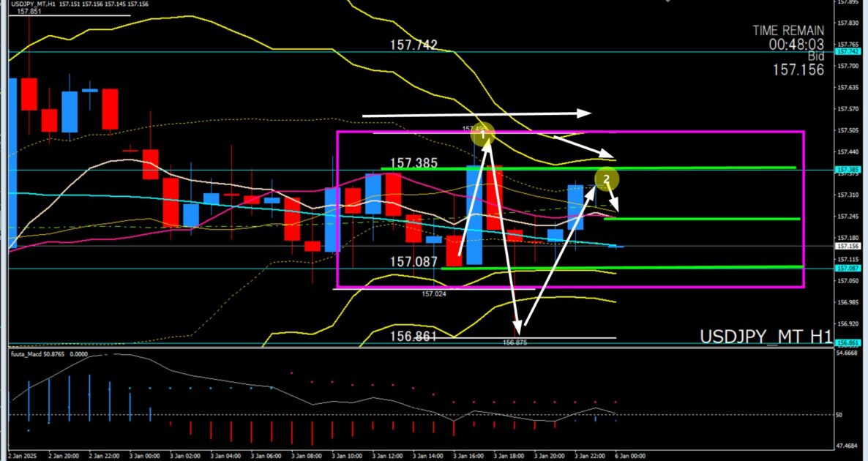Click the 157.087 text label on chart
868x461 pixels.
pyautogui.click(x=414, y=261)
